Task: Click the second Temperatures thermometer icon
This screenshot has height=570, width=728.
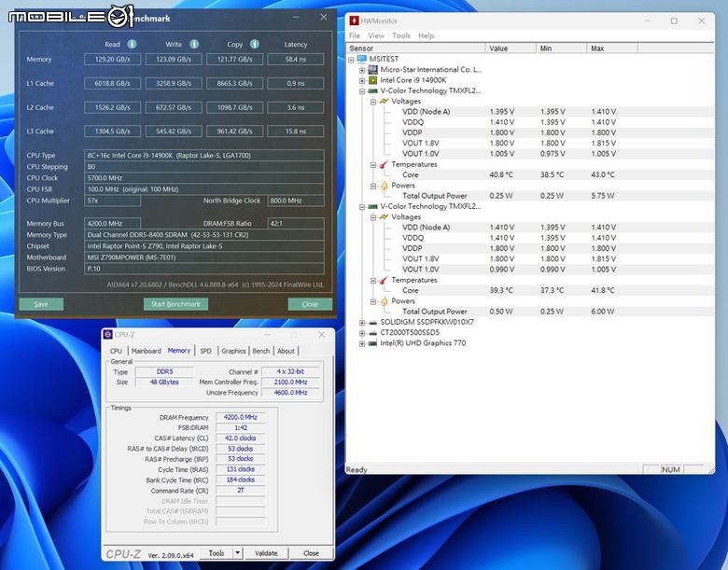Action: coord(384,280)
